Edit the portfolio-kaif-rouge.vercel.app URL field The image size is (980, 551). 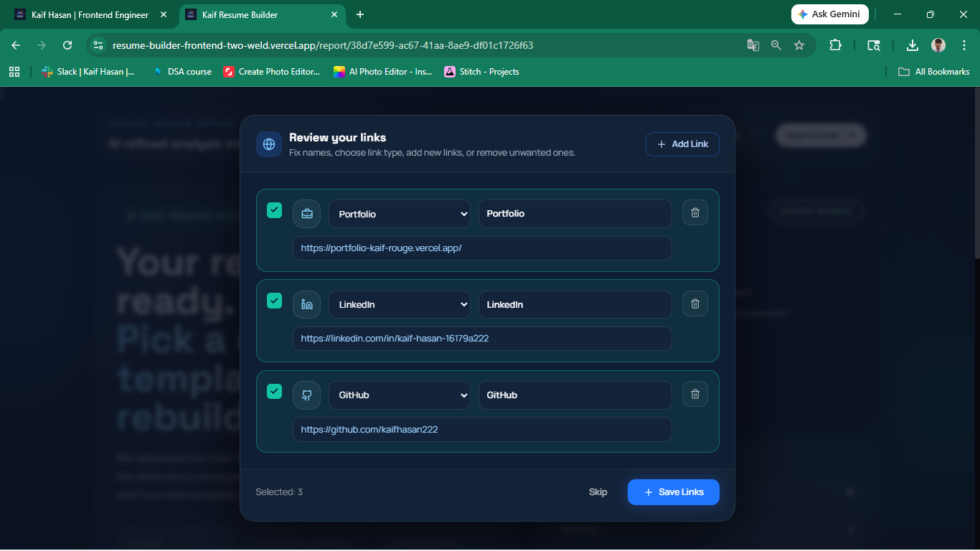[482, 248]
